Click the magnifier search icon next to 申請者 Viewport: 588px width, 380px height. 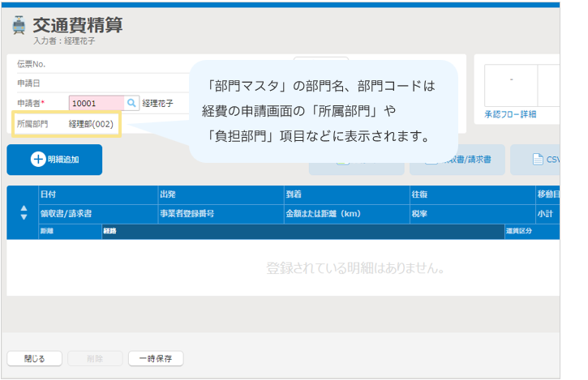tap(131, 103)
